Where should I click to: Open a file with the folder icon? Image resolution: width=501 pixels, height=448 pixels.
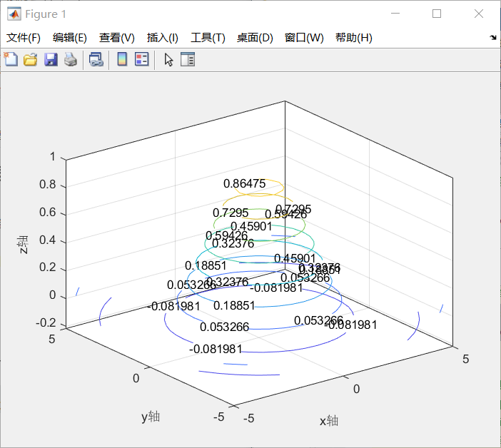click(x=31, y=59)
